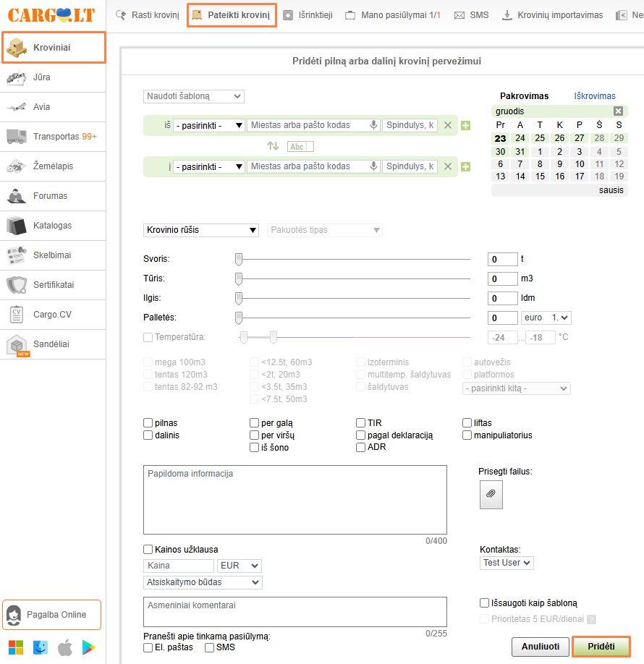
Task: Expand the Krovinio rūšis dropdown
Action: click(202, 230)
